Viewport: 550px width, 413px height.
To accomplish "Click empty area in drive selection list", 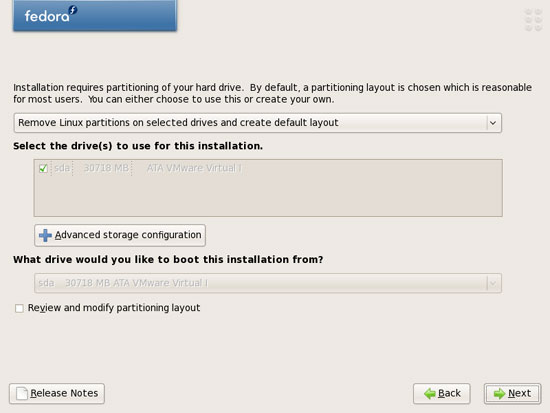I will click(268, 196).
